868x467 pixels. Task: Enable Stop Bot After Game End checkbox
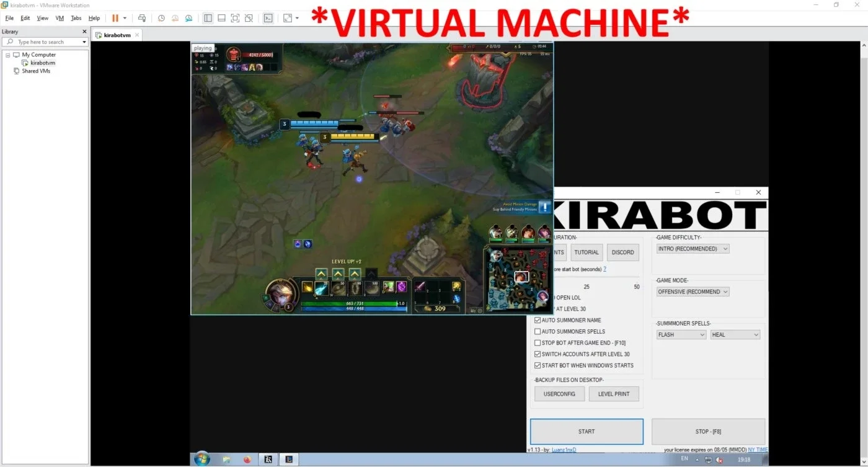(538, 343)
